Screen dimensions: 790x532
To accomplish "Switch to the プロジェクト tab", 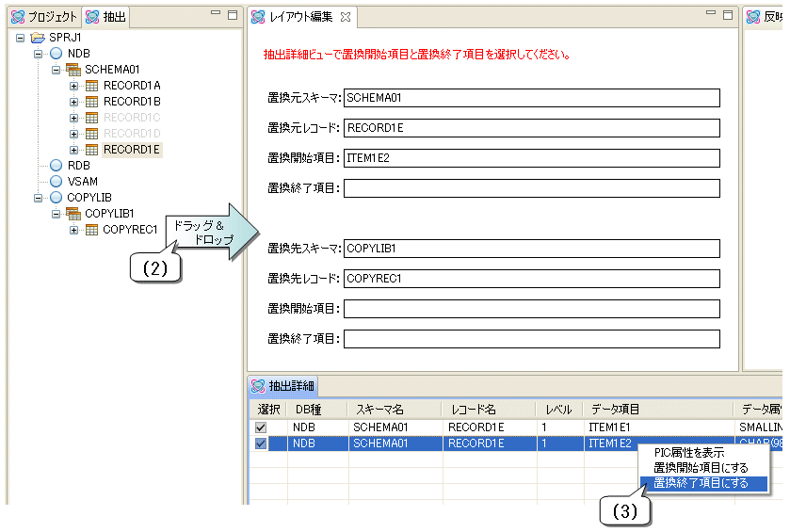I will pyautogui.click(x=42, y=17).
